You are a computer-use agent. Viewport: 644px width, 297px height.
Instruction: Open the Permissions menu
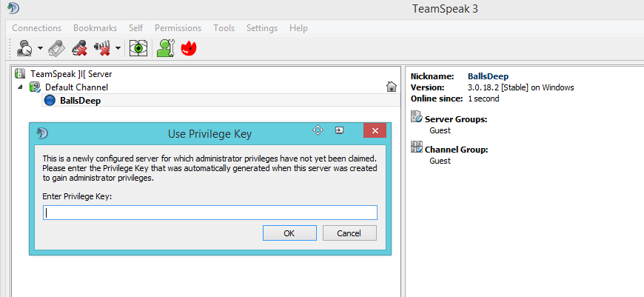(178, 28)
